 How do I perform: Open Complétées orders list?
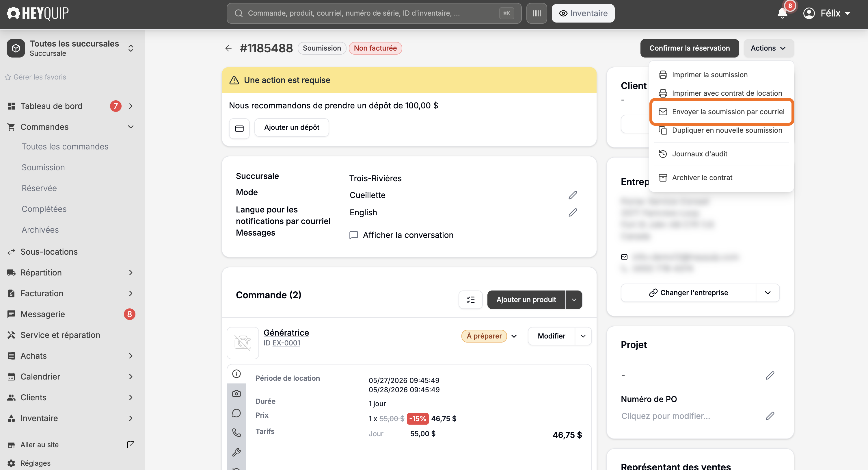click(44, 209)
